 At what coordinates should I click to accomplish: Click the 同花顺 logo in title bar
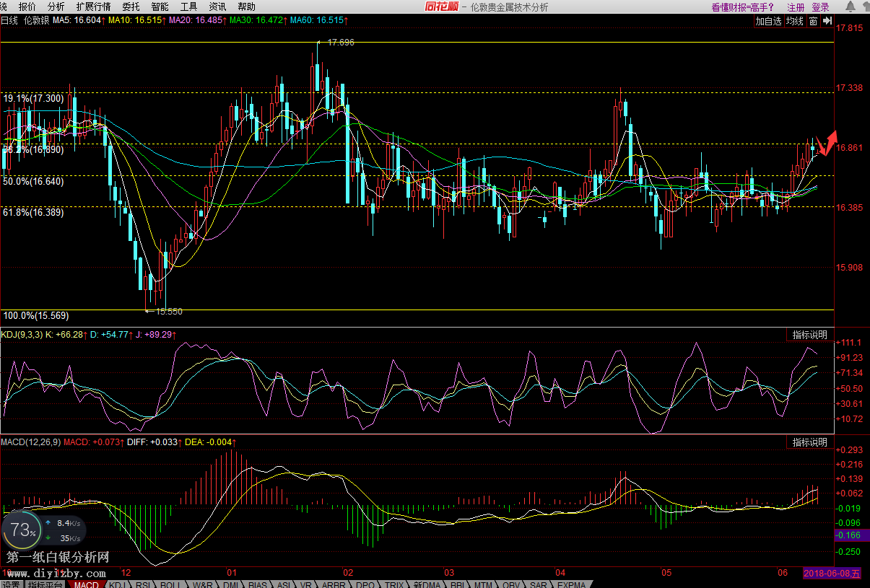(440, 6)
